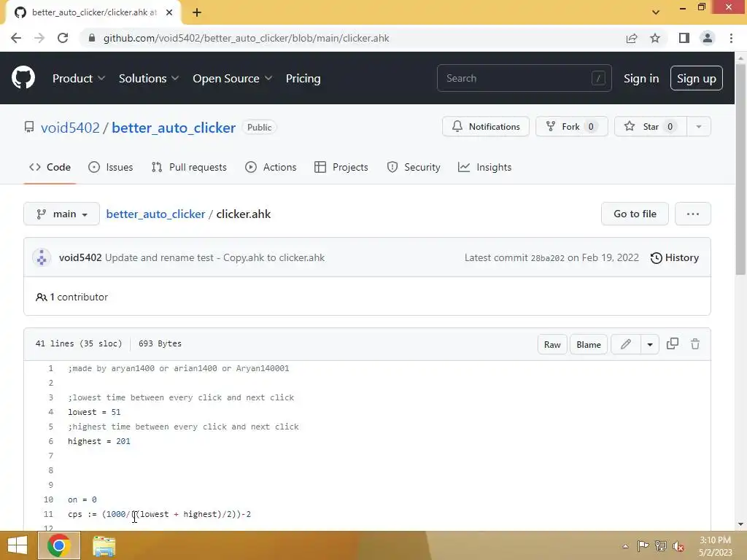This screenshot has height=560, width=747.
Task: View site lock information icon
Action: (x=92, y=38)
